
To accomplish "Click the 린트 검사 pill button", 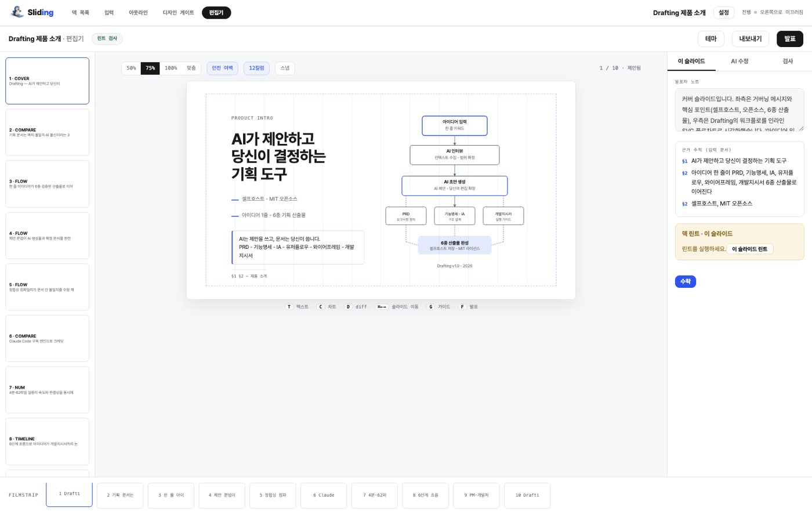I will 107,38.
